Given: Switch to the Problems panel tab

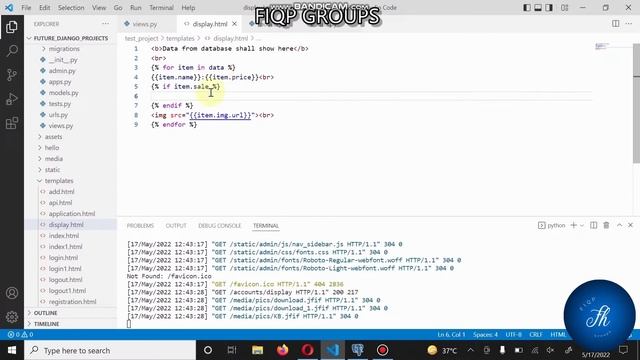Looking at the screenshot, I should (x=140, y=226).
